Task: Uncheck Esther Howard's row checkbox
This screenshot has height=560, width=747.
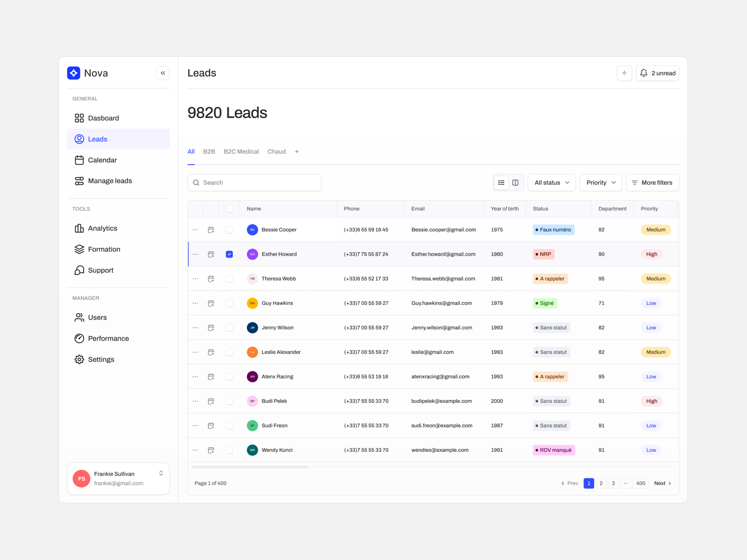Action: pyautogui.click(x=229, y=254)
